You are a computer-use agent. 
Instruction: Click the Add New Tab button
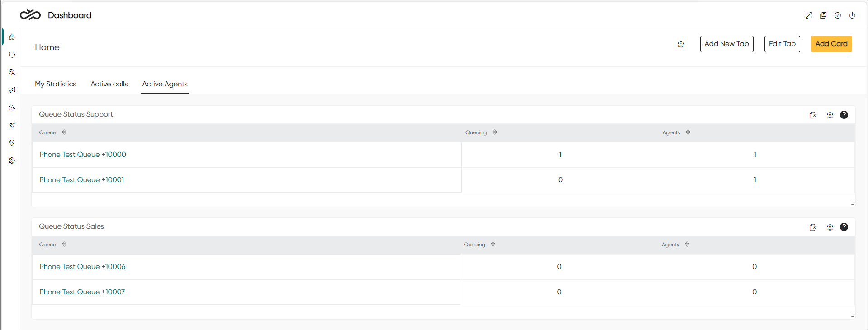726,44
